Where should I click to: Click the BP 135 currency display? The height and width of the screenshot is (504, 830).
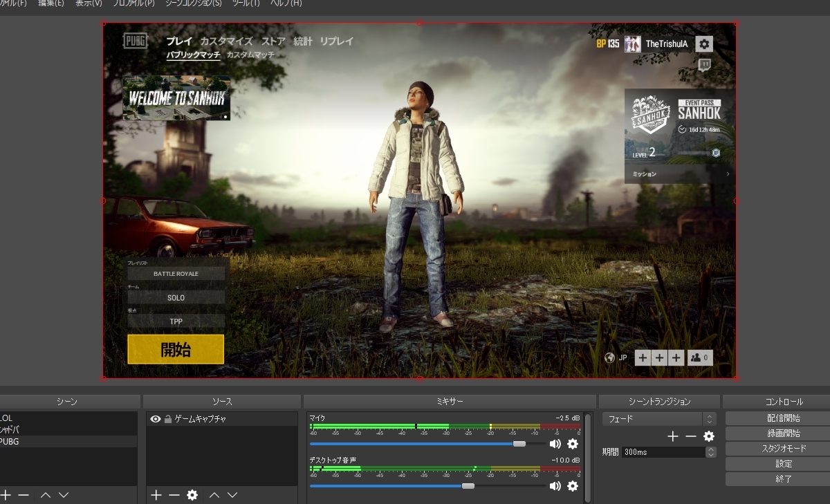tap(608, 44)
